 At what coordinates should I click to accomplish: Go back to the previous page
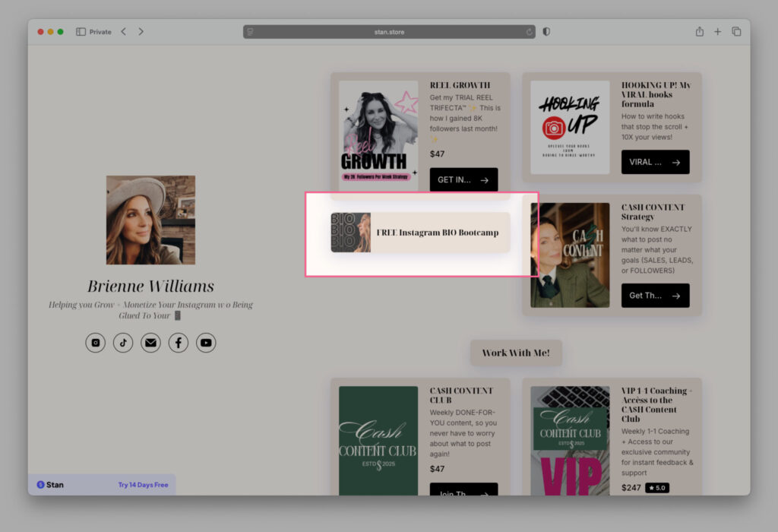(124, 32)
